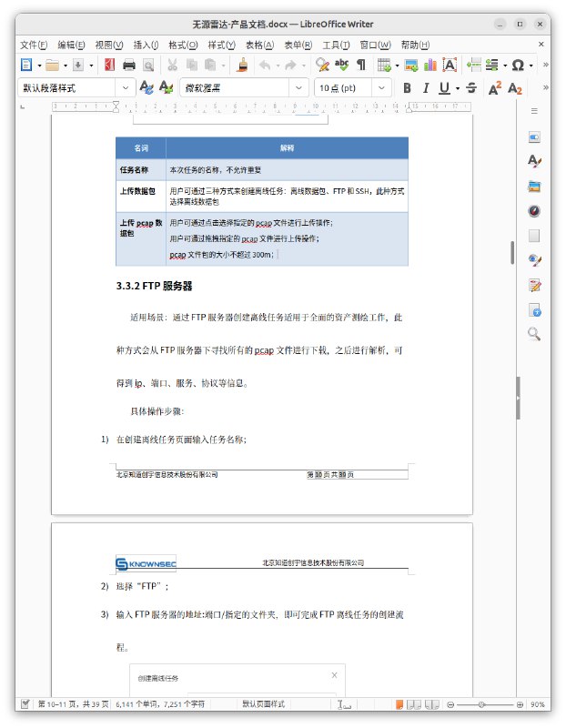
Task: Create a new document with the New icon
Action: 26,65
